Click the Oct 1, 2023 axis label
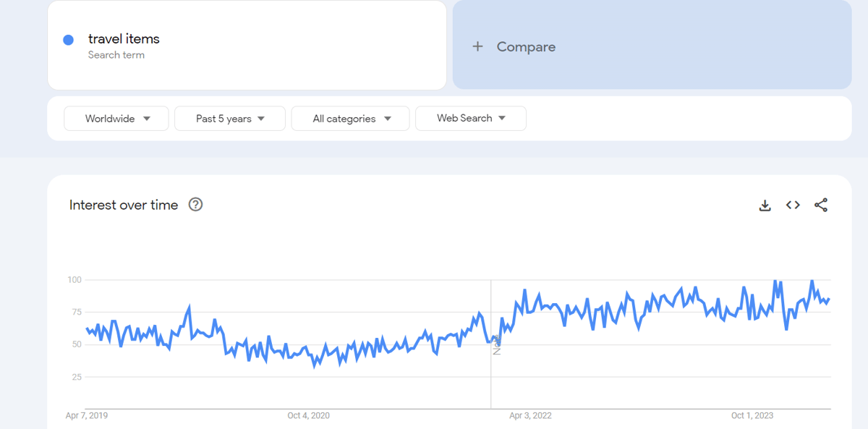 click(x=752, y=415)
